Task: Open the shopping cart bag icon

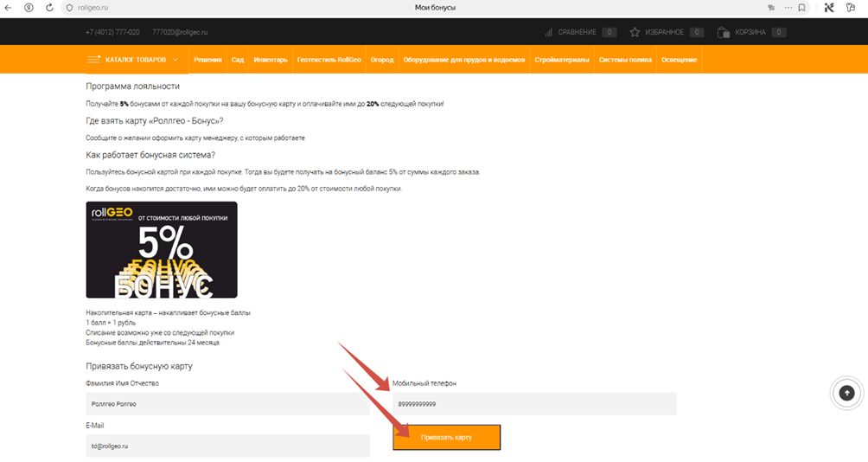Action: (722, 32)
